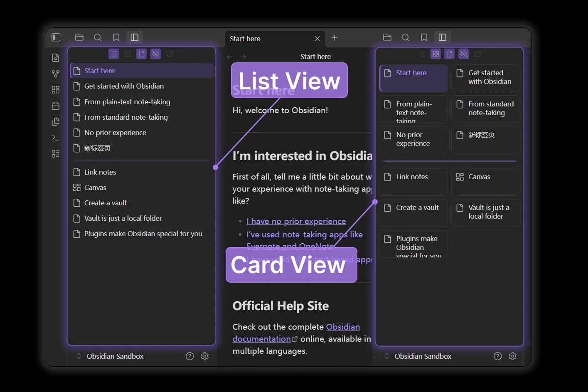Toggle file icons button in list-view panel
588x392 pixels.
coord(142,54)
